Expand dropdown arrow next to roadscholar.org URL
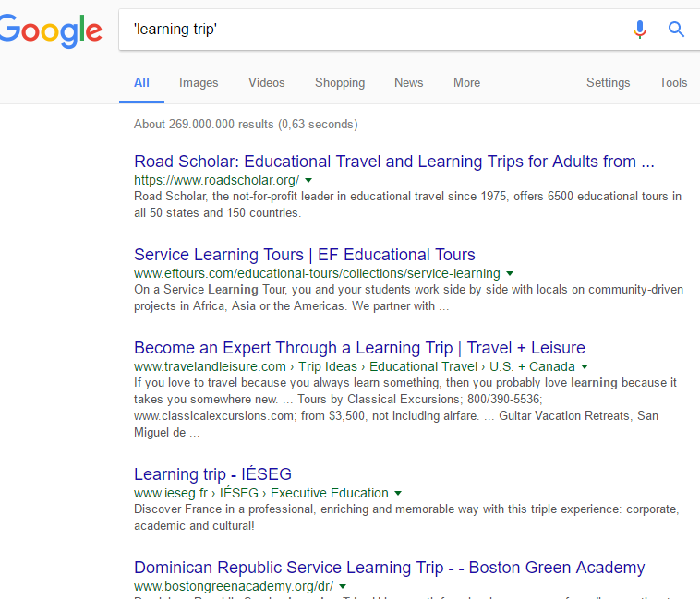Image resolution: width=700 pixels, height=599 pixels. coord(308,180)
